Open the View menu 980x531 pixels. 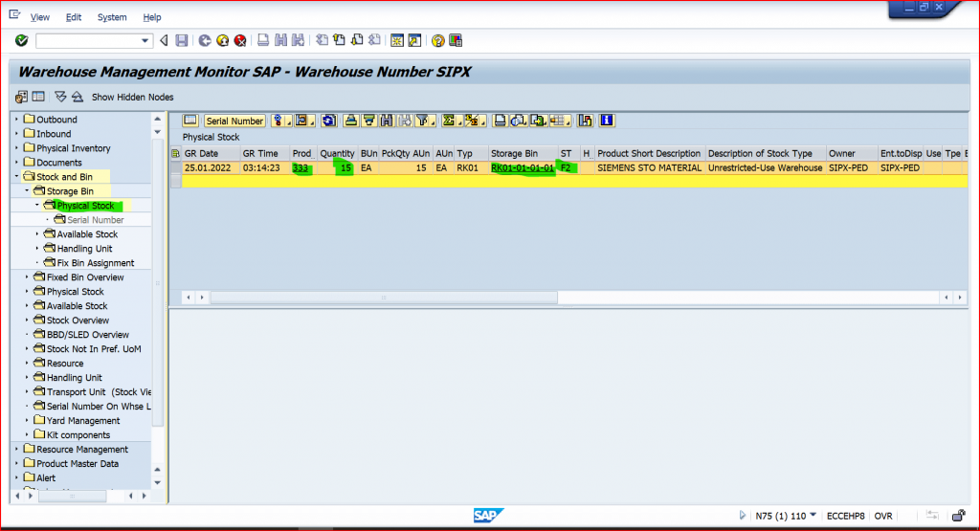[40, 17]
